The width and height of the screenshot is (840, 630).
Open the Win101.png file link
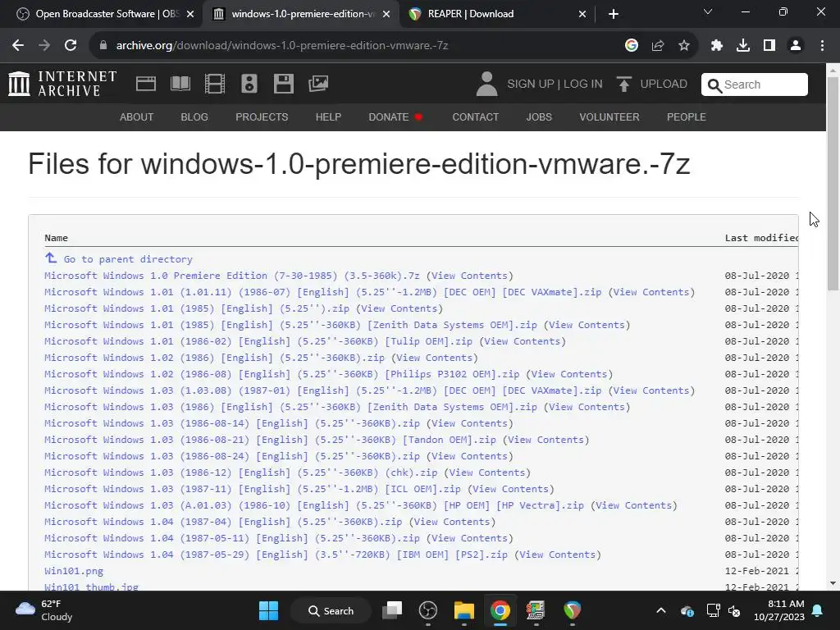tap(74, 571)
